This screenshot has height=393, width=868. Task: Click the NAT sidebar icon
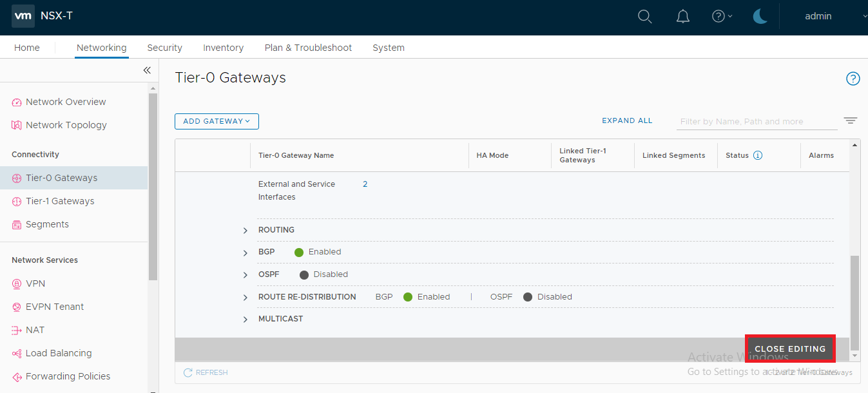click(x=17, y=330)
